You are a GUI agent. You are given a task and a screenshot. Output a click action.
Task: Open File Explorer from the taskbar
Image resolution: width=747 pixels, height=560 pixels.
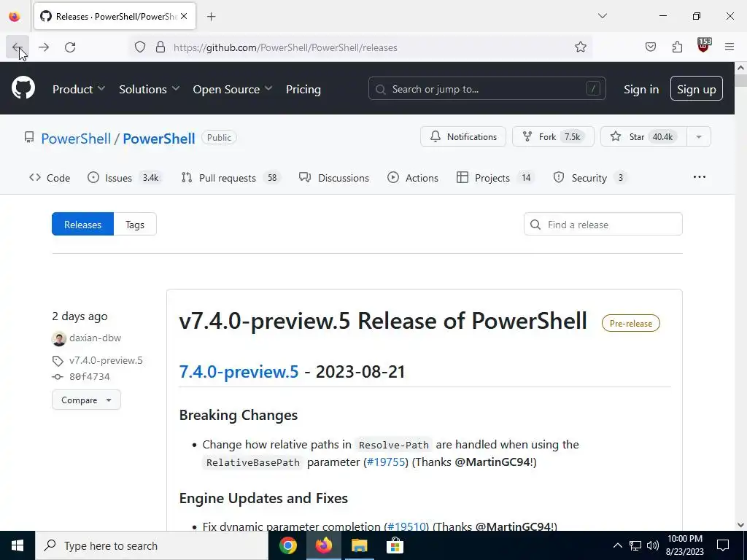coord(359,545)
